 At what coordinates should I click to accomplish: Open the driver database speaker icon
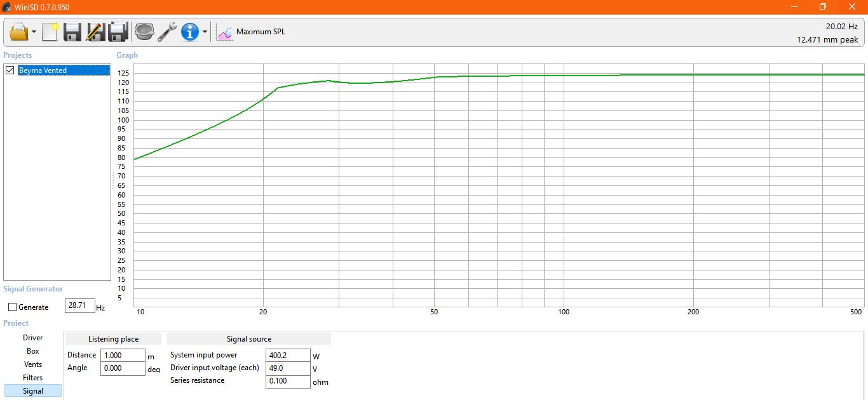pyautogui.click(x=145, y=32)
